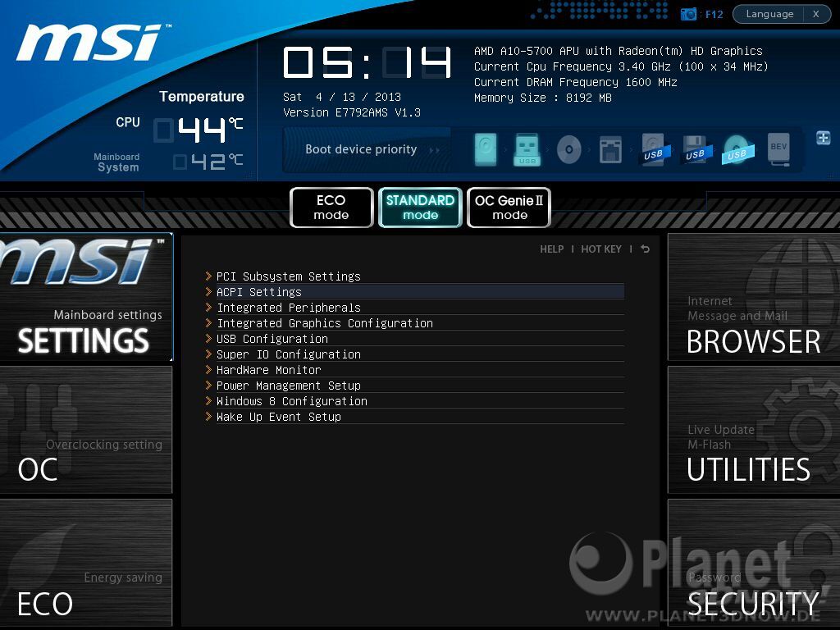Select the network boot device icon
The width and height of the screenshot is (840, 630).
pos(610,149)
